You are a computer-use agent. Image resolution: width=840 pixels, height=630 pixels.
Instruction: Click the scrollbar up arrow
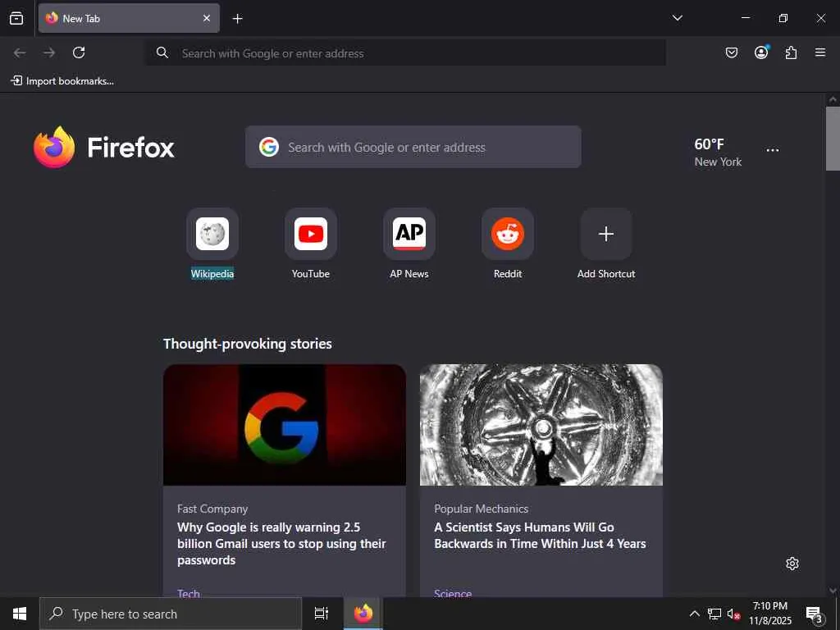[833, 99]
